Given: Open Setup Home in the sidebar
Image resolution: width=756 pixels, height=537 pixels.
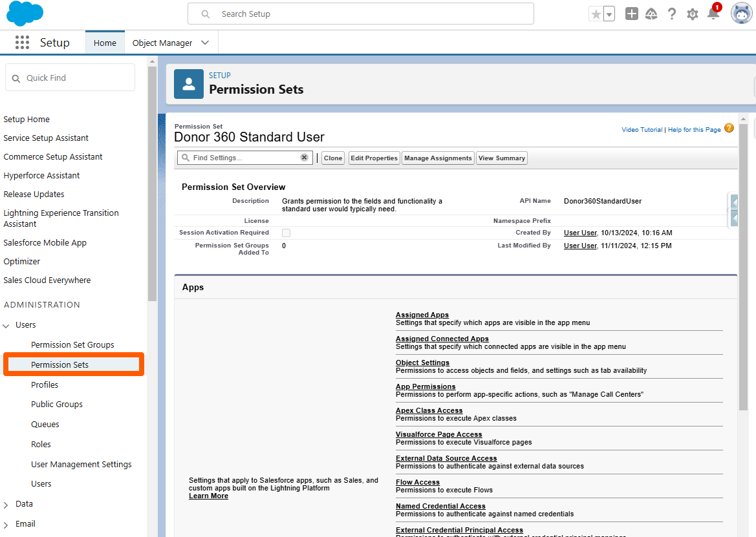Looking at the screenshot, I should coord(27,119).
